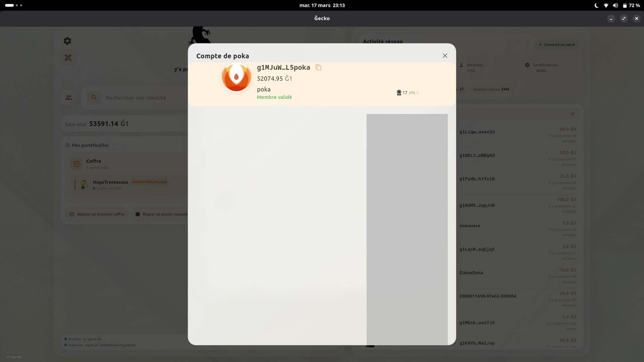Close the Compte de poka dialog
This screenshot has width=644, height=362.
[x=445, y=56]
